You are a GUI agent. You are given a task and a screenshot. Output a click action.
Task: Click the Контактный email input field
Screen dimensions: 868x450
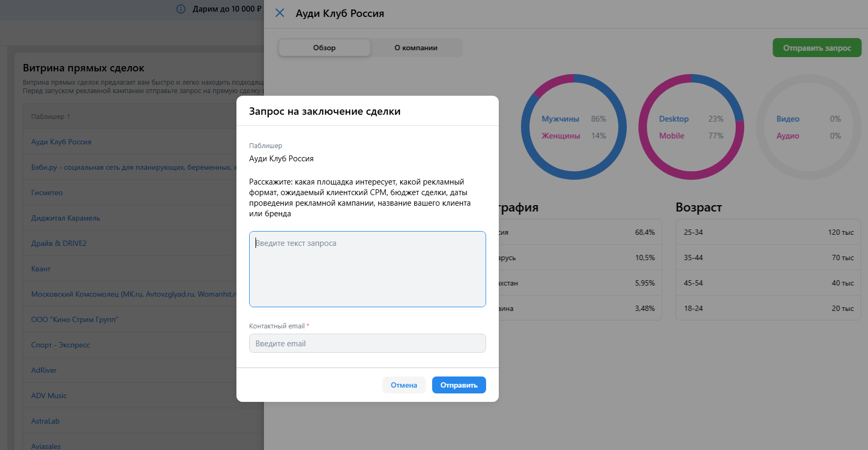coord(368,343)
